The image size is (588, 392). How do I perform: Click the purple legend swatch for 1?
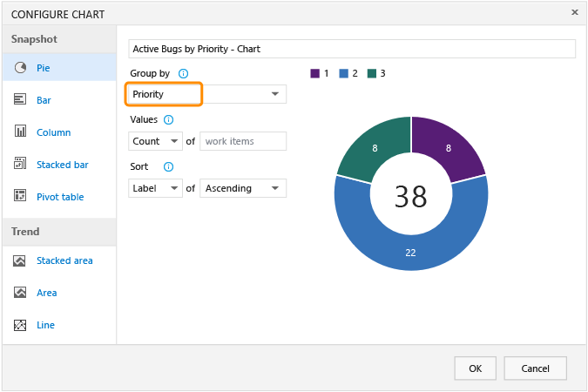pyautogui.click(x=315, y=73)
